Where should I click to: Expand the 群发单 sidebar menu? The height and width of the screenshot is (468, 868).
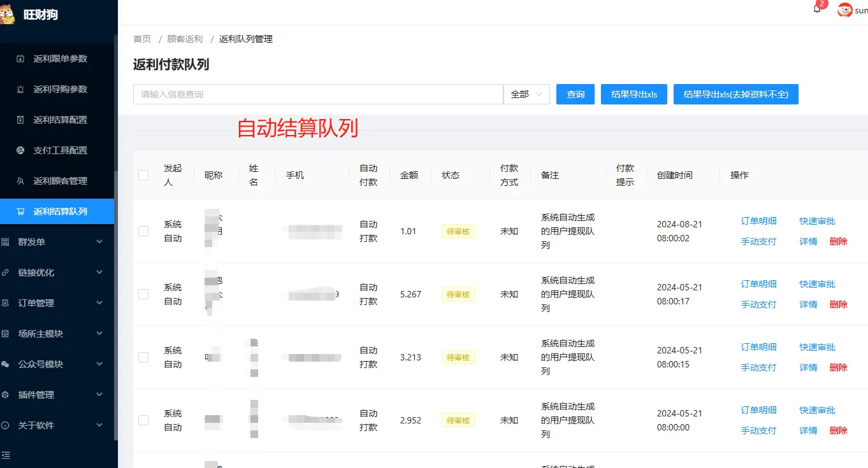point(57,242)
